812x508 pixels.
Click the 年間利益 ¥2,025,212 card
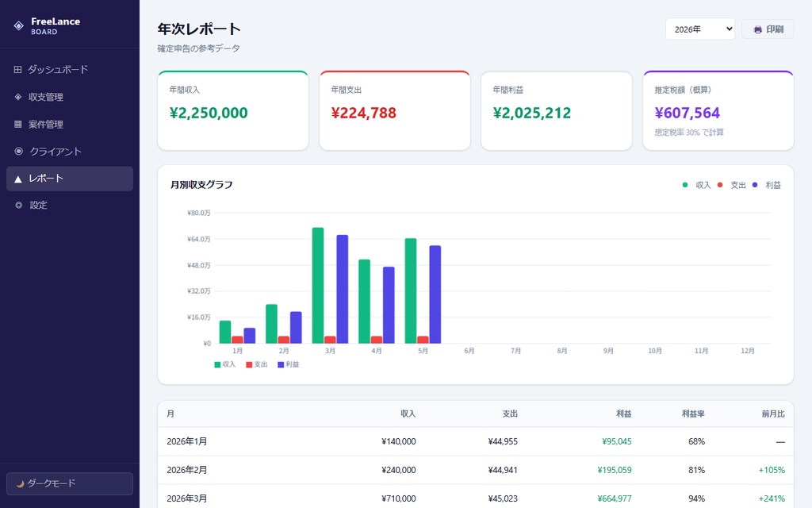point(556,110)
